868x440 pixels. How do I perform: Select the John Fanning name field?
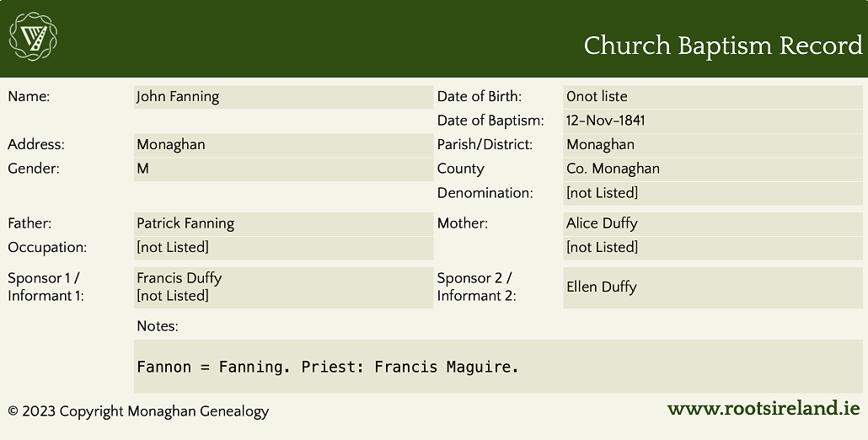pos(283,97)
